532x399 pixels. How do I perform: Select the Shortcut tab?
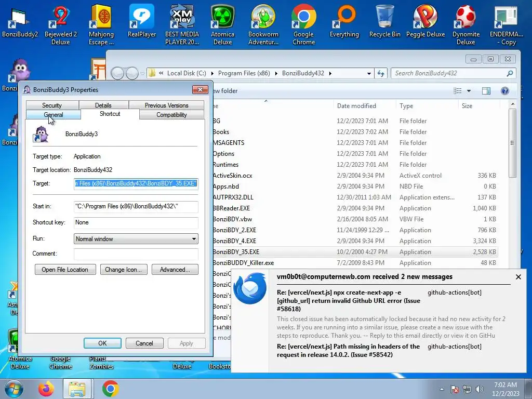[110, 114]
